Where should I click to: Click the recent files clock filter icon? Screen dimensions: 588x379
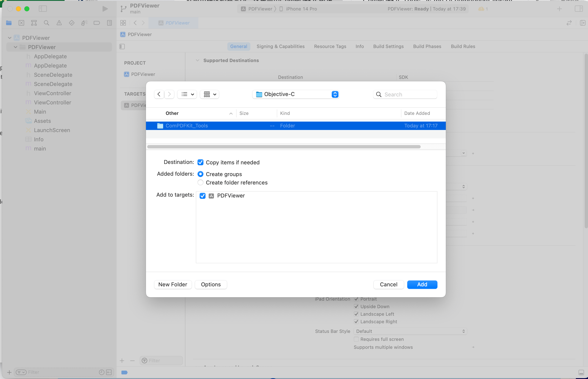coord(102,372)
